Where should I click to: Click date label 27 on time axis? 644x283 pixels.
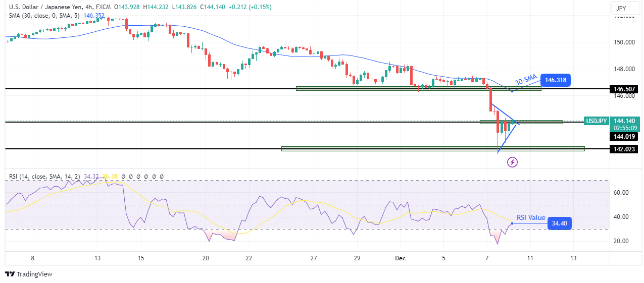(314, 258)
